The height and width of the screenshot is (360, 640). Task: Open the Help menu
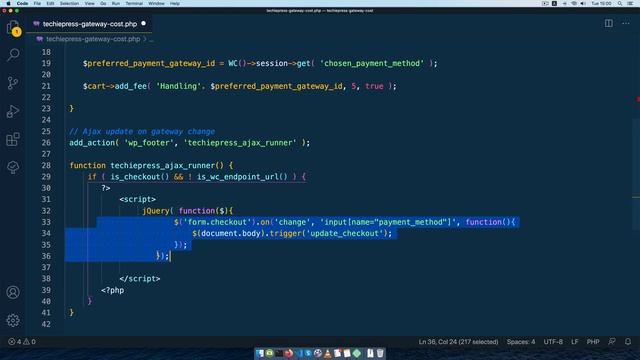tap(175, 3)
